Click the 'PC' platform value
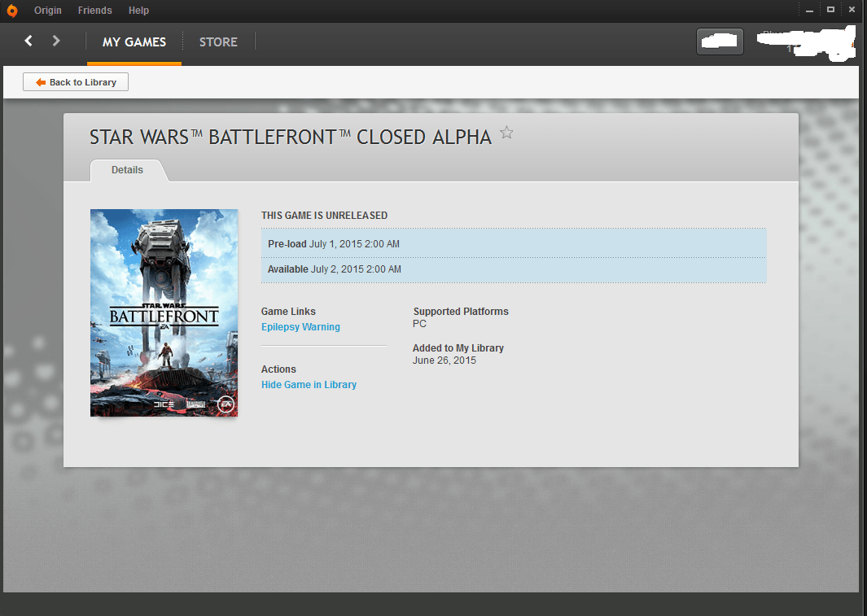The height and width of the screenshot is (616, 867). [x=420, y=324]
